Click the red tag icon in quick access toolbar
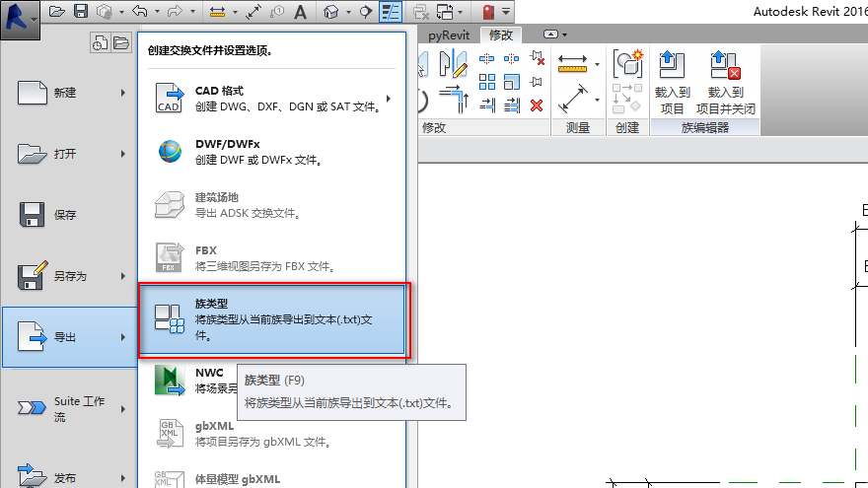This screenshot has height=488, width=868. click(x=488, y=11)
